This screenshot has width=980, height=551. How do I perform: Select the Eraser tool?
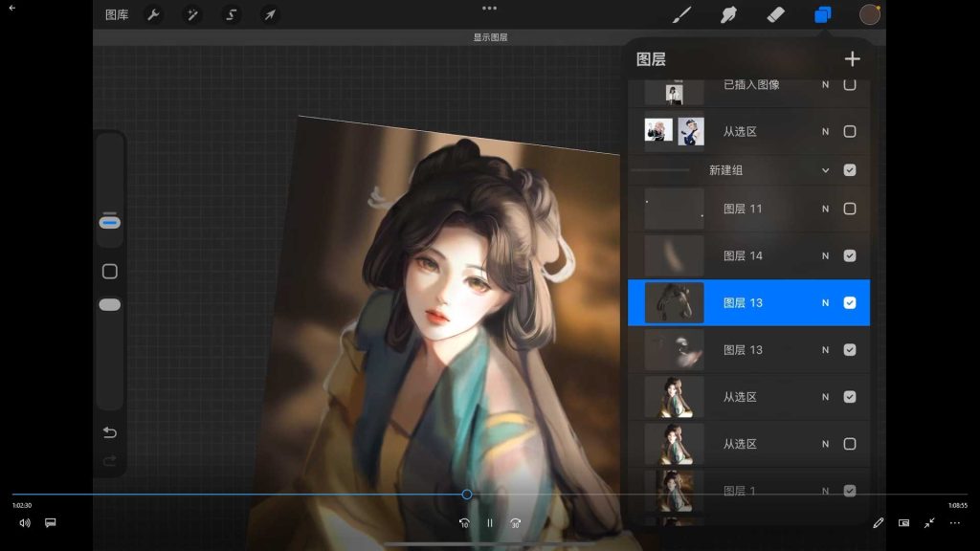coord(775,14)
